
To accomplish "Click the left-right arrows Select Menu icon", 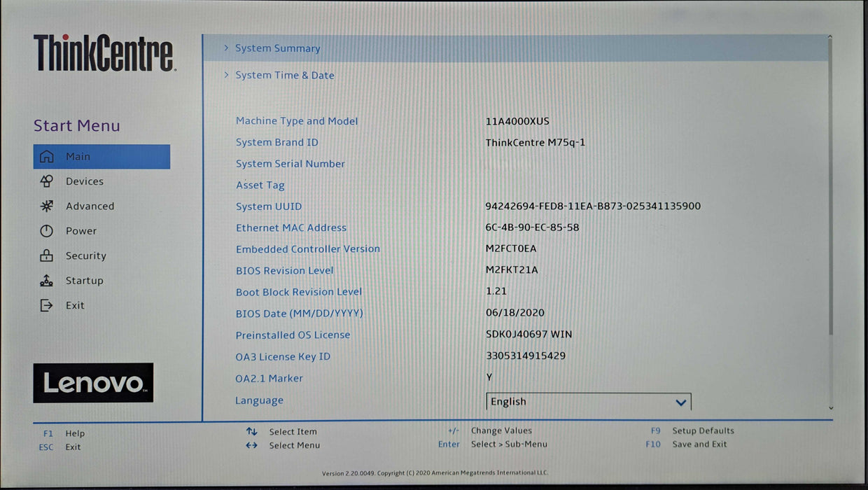I will 252,445.
